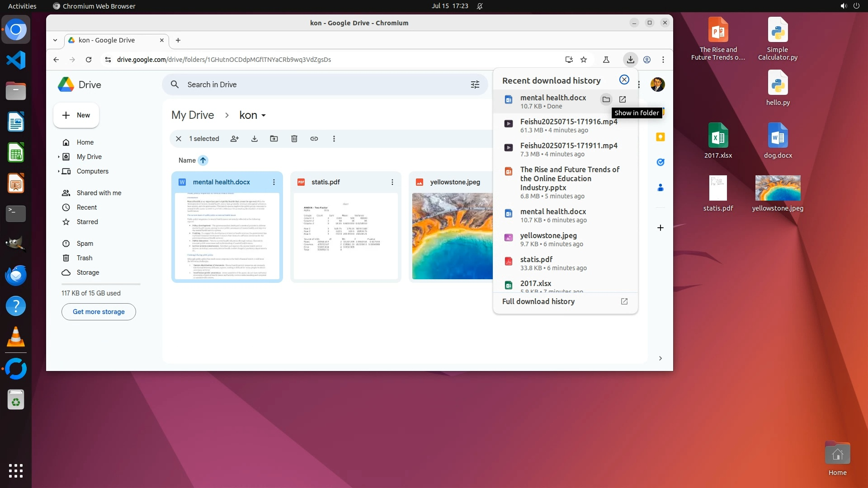Open search filter options icon in search bar

coord(475,84)
